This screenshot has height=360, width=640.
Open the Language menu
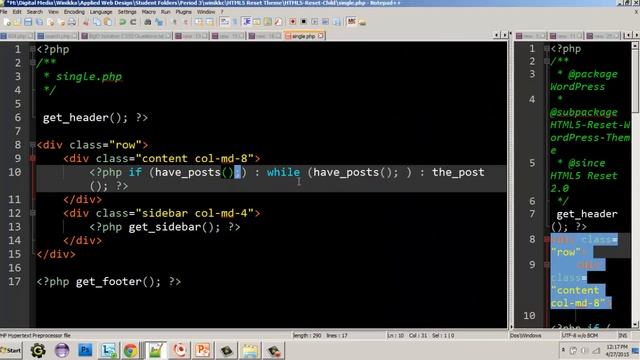(x=101, y=12)
